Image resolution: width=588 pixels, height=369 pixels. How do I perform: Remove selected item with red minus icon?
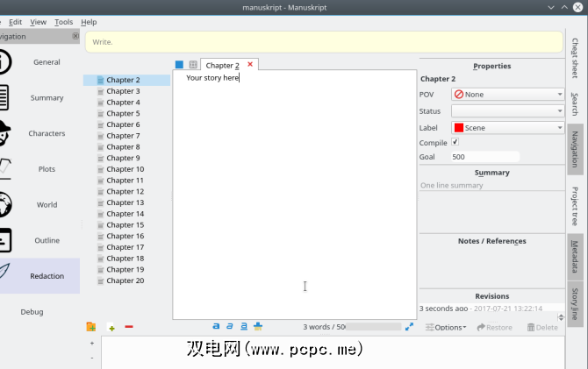pos(129,327)
